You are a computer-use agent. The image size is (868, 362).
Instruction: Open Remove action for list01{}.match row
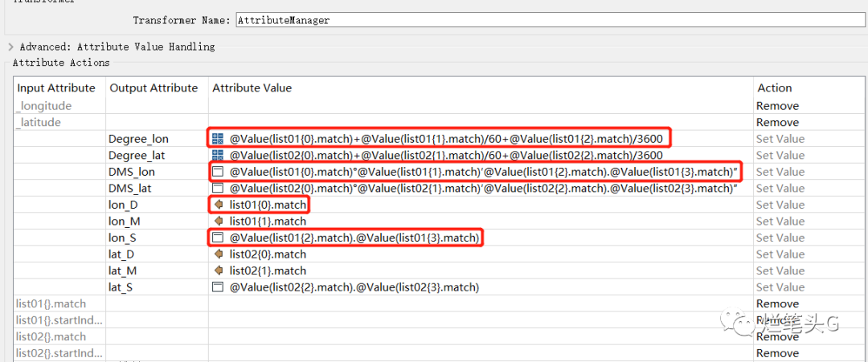(777, 304)
